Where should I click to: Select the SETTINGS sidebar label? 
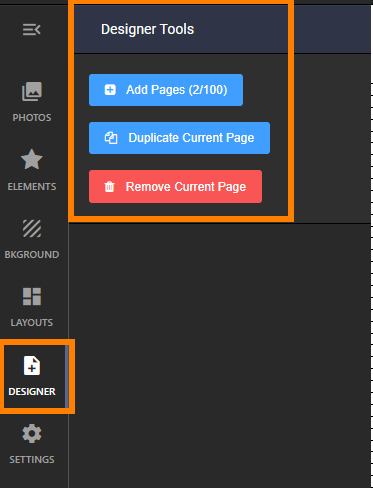32,460
